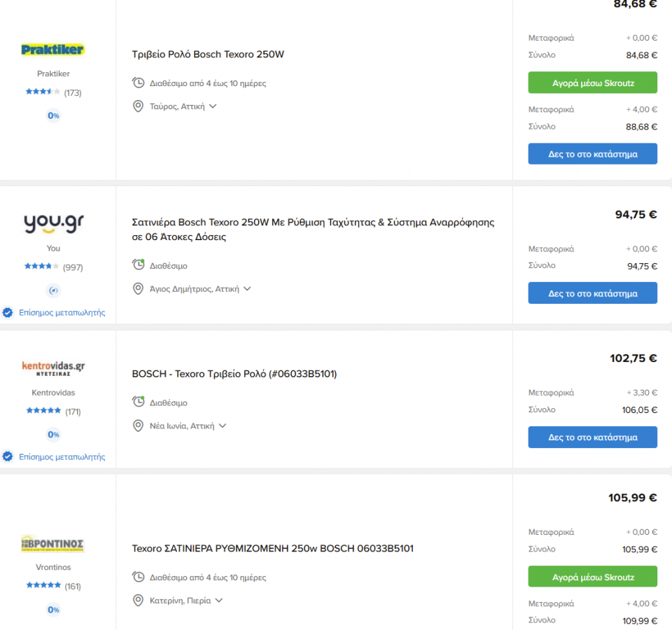Click the Επίσημος μεταπωλητής label under You
This screenshot has height=630, width=672.
[62, 312]
